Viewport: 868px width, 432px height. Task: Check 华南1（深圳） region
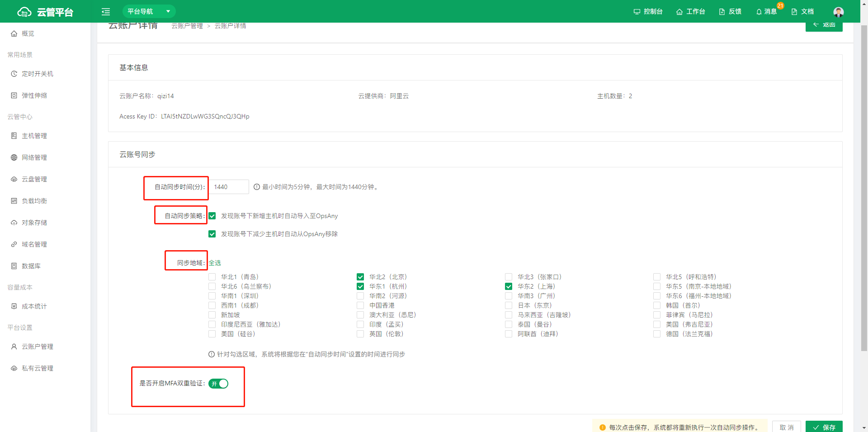point(212,296)
